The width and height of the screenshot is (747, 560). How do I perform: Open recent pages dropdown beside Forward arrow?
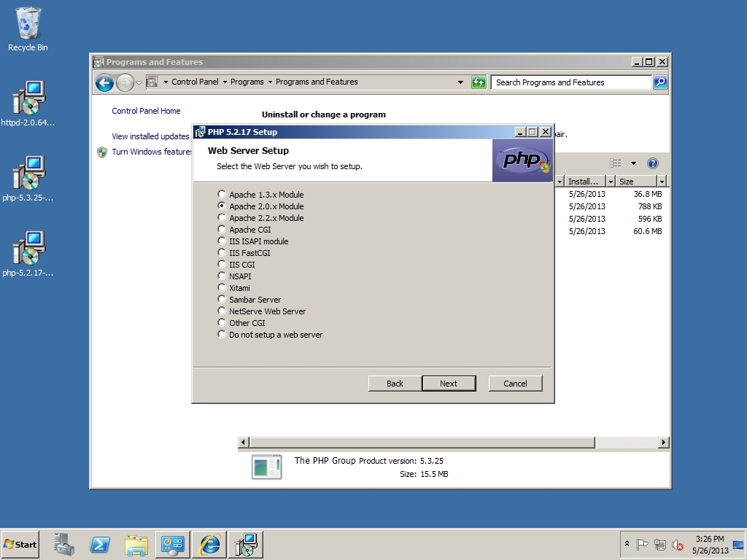[139, 83]
